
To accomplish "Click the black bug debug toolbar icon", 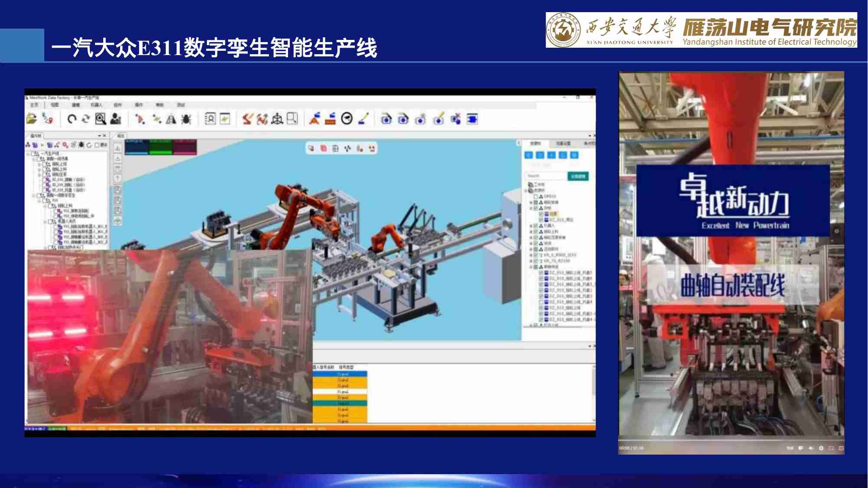I will 186,118.
